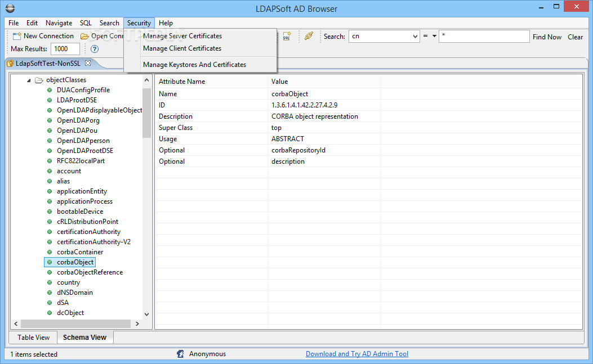Open the Download and Try AD Admin Tool link

[356, 354]
